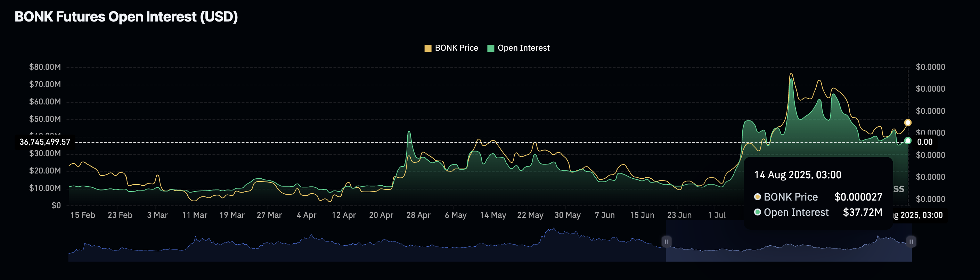
Task: Click the green dot beside Open Interest in tooltip
Action: (758, 212)
